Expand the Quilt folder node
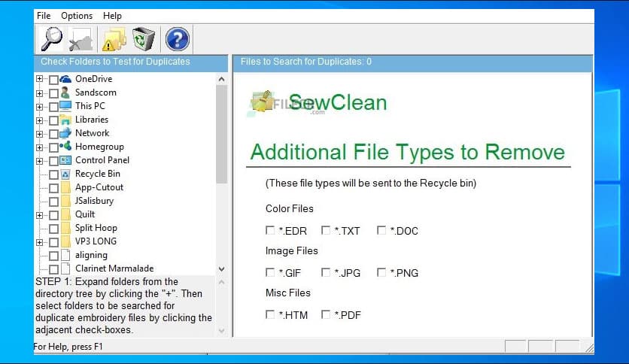This screenshot has width=629, height=364. click(39, 215)
